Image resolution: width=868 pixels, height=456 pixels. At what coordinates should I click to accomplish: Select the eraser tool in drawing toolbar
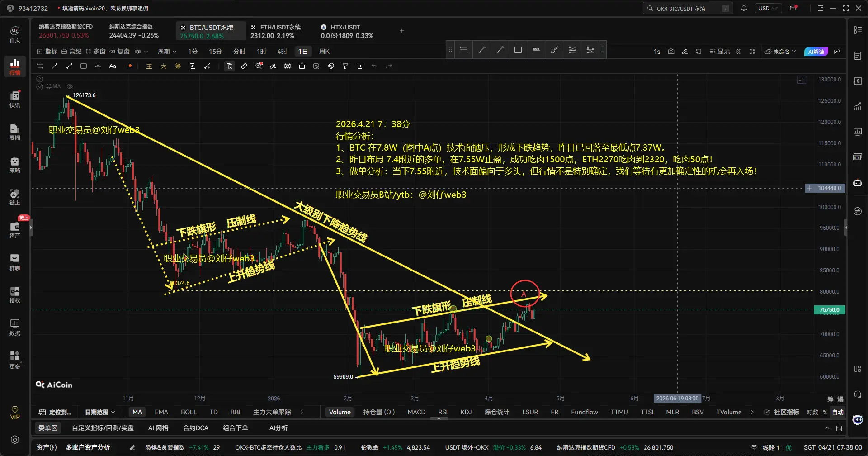273,66
